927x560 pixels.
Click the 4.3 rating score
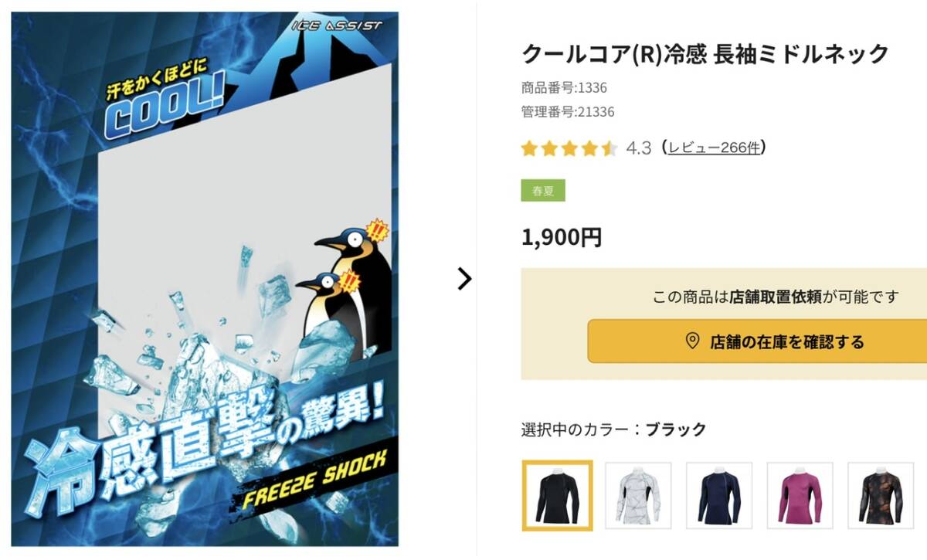pyautogui.click(x=639, y=148)
